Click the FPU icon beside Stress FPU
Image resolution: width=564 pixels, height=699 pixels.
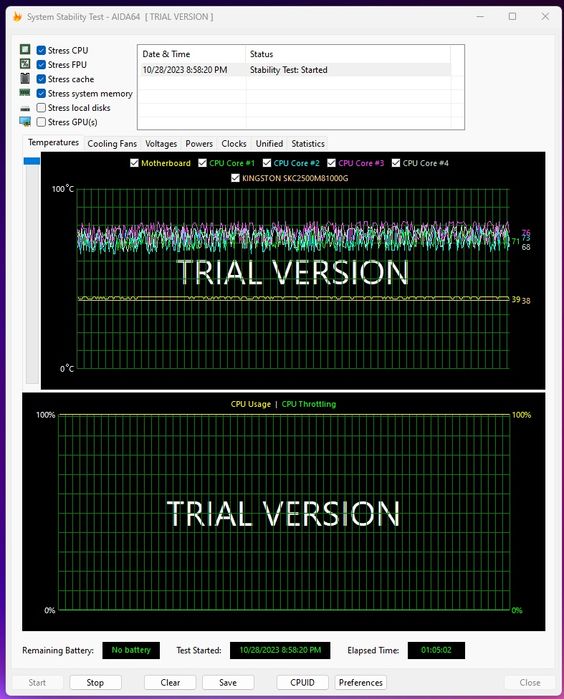25,64
